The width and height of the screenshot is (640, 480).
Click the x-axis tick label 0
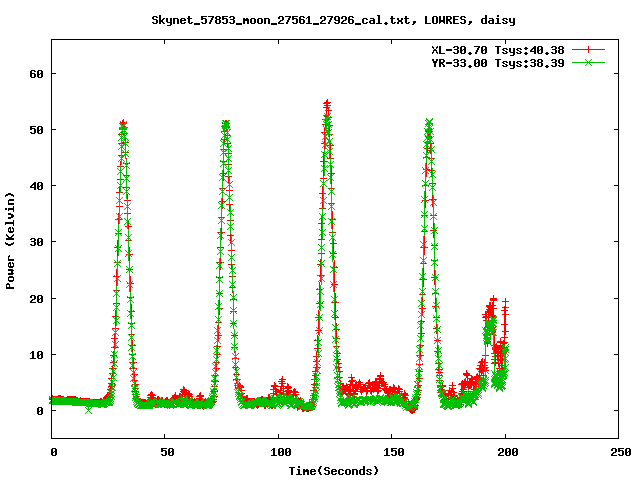pos(53,452)
